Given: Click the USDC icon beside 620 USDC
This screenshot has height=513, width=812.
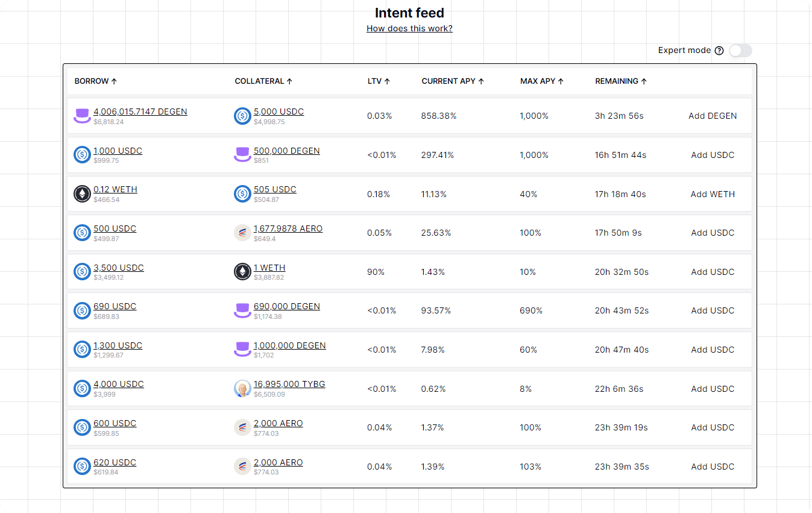Looking at the screenshot, I should point(82,467).
